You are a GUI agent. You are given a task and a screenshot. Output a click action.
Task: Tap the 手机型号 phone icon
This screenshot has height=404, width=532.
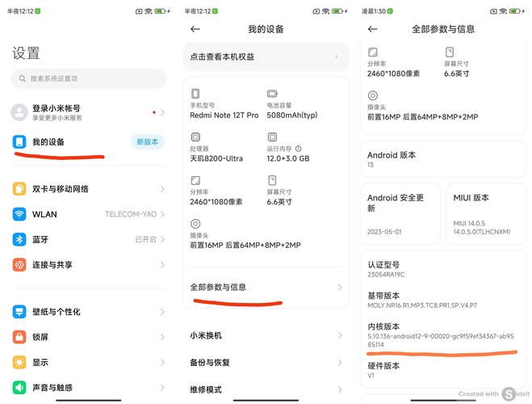point(195,94)
